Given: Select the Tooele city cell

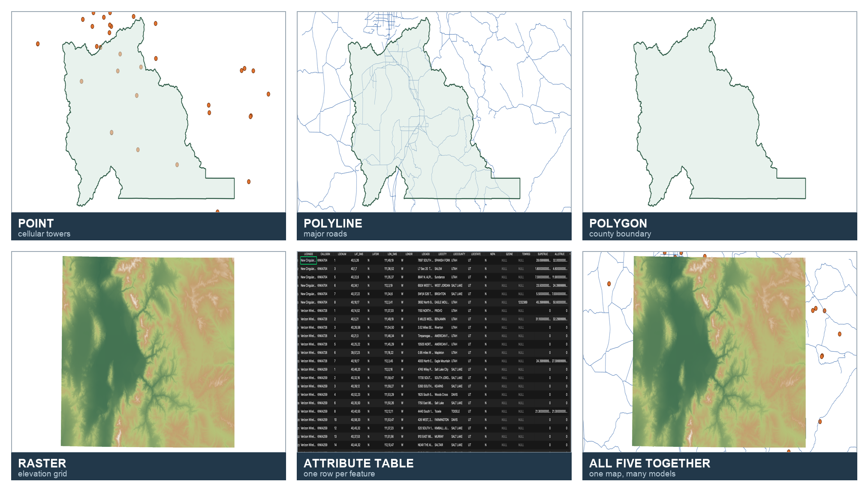Looking at the screenshot, I should coord(438,411).
